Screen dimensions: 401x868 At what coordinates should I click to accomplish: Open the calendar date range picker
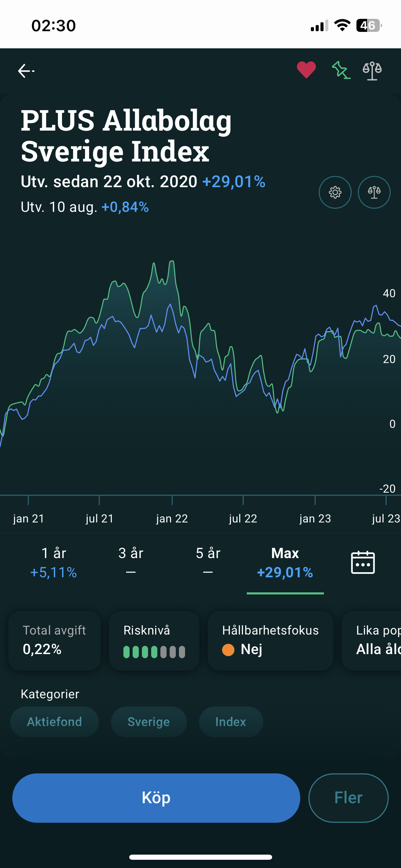click(363, 563)
